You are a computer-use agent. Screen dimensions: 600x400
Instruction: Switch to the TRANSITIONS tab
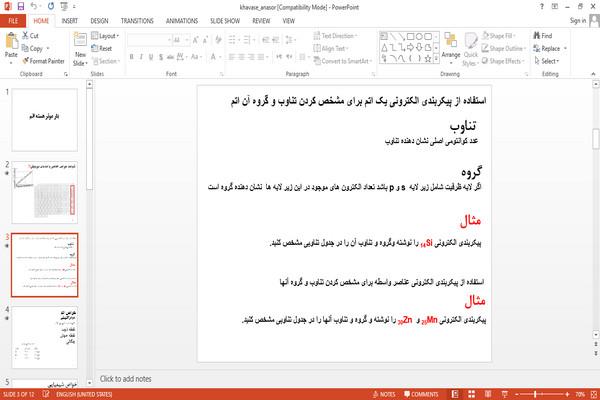[137, 21]
